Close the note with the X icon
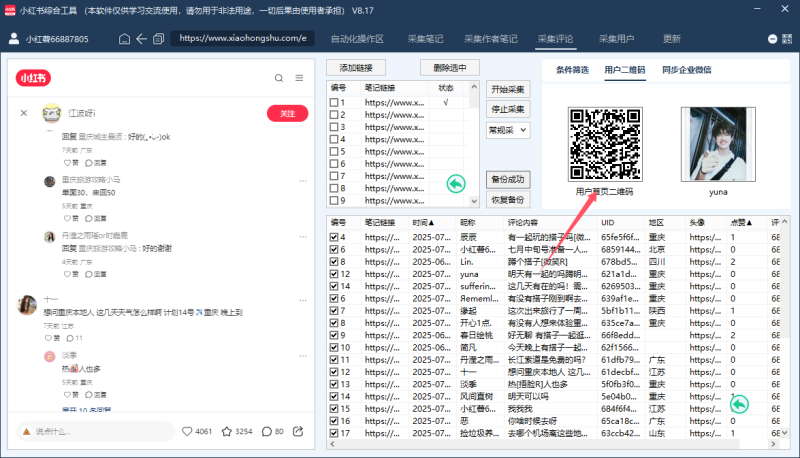The image size is (800, 458). pyautogui.click(x=24, y=113)
